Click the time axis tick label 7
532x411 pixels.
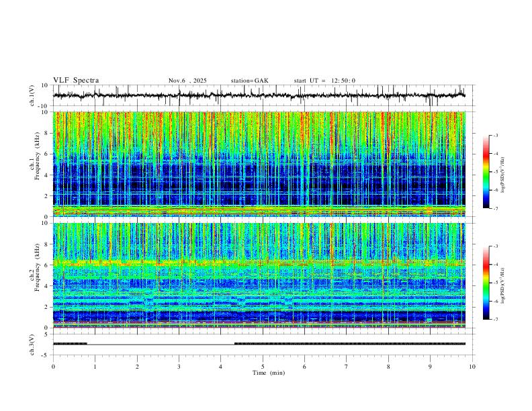[x=347, y=367]
